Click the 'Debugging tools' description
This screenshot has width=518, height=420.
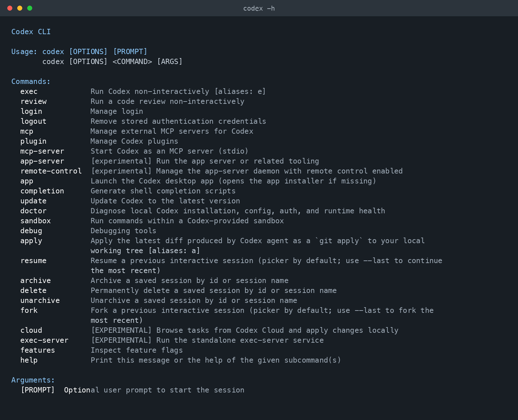pyautogui.click(x=124, y=231)
